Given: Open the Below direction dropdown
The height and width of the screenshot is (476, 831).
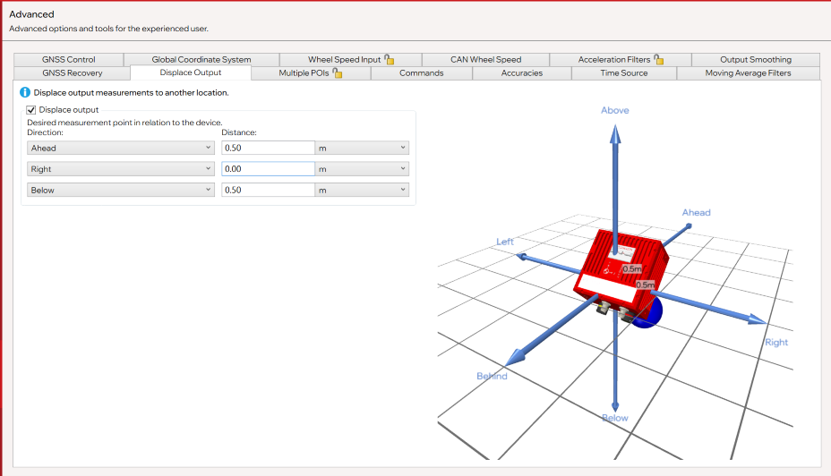Looking at the screenshot, I should [x=121, y=190].
